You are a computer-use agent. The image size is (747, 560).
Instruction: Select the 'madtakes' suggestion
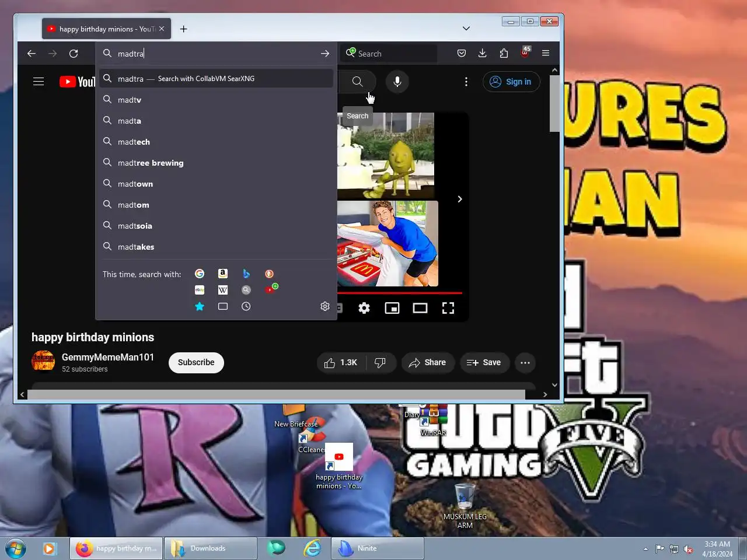click(216, 247)
